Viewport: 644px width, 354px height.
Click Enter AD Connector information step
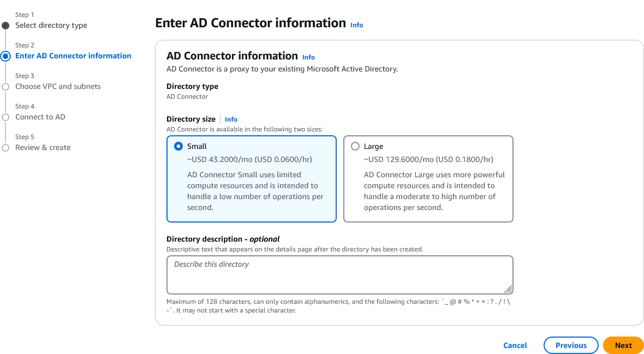(73, 56)
